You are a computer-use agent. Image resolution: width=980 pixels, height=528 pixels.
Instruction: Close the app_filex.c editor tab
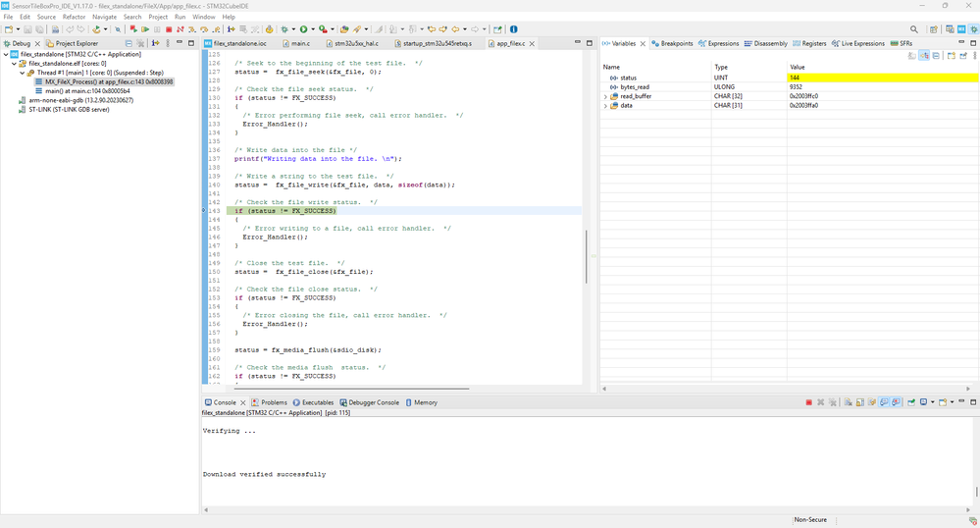pyautogui.click(x=532, y=44)
